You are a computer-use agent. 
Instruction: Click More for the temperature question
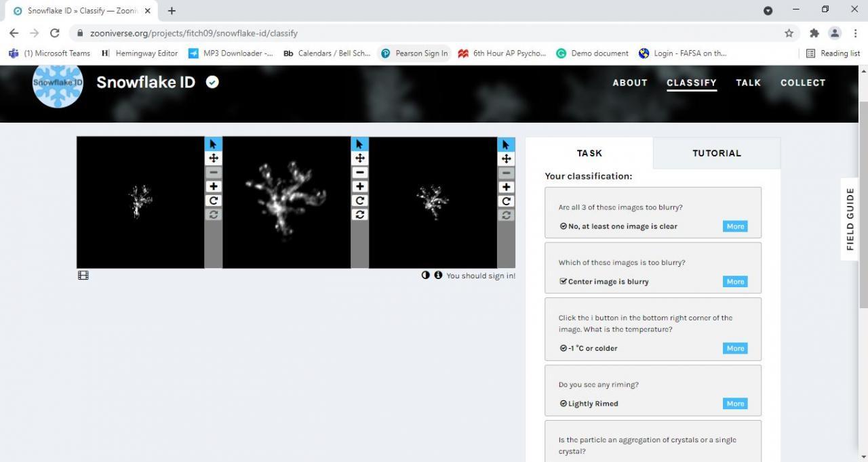(x=735, y=348)
